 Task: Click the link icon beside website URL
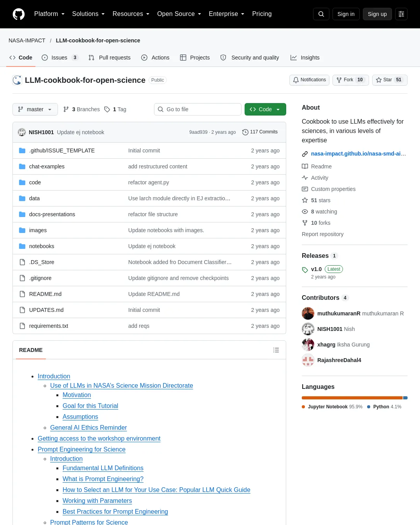[x=305, y=154]
